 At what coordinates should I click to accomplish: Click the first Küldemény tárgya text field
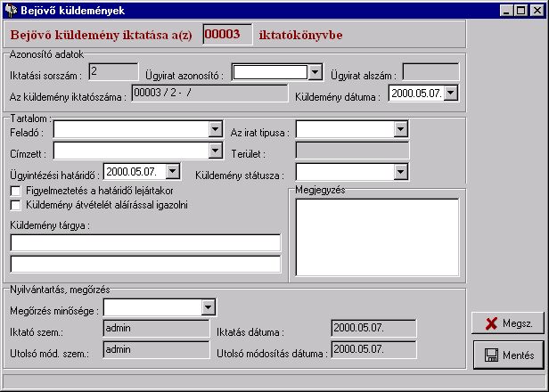pyautogui.click(x=145, y=242)
